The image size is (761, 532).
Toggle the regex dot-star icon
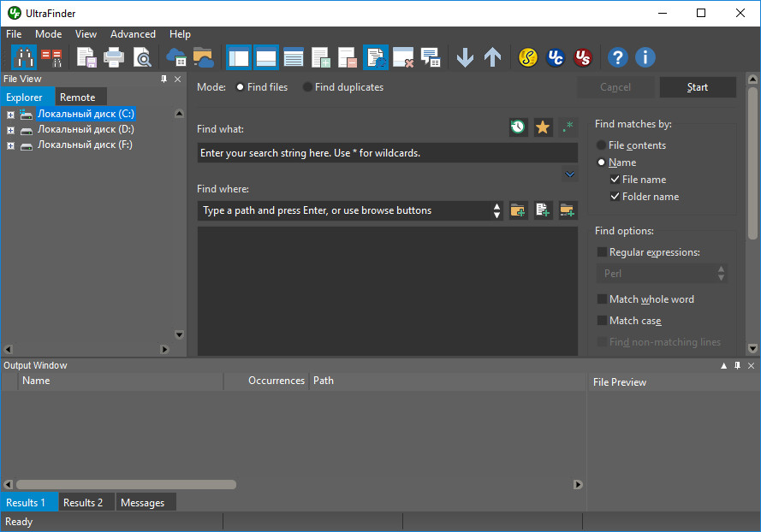(568, 127)
